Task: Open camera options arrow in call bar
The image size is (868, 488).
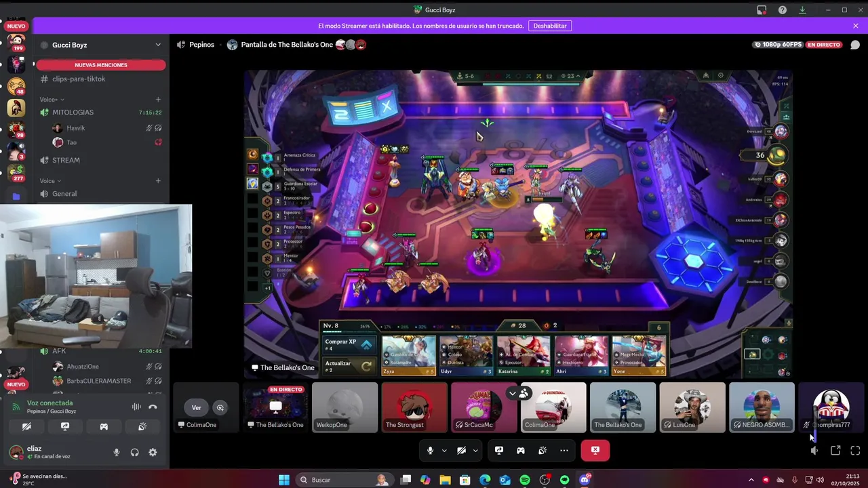Action: point(475,450)
